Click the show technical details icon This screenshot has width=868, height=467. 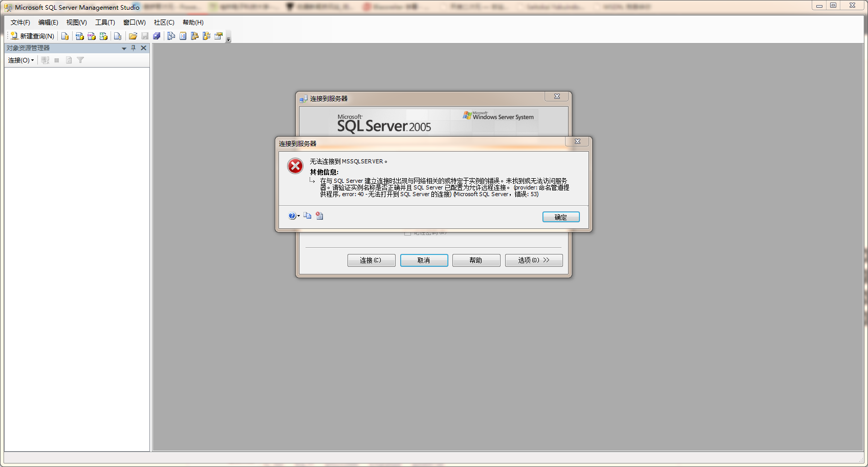click(x=319, y=216)
